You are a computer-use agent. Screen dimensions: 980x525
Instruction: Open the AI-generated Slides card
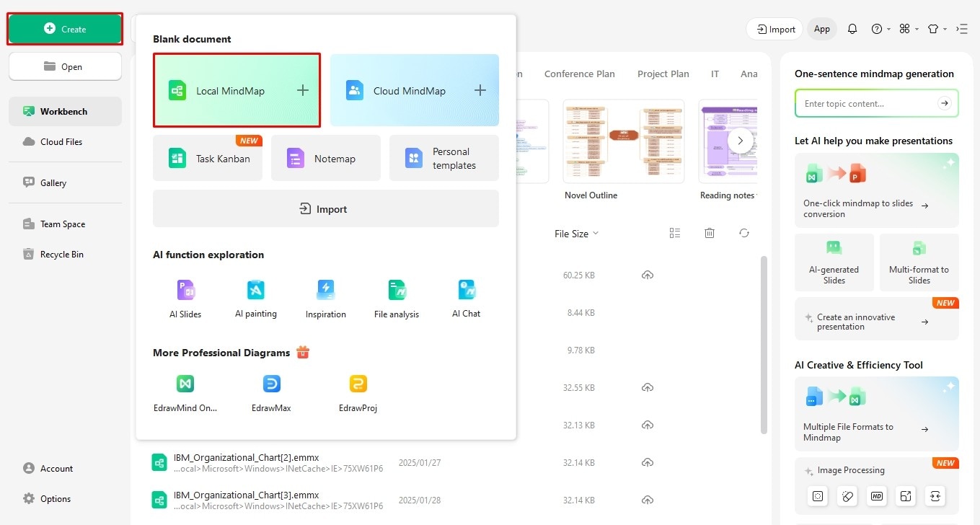pos(834,262)
